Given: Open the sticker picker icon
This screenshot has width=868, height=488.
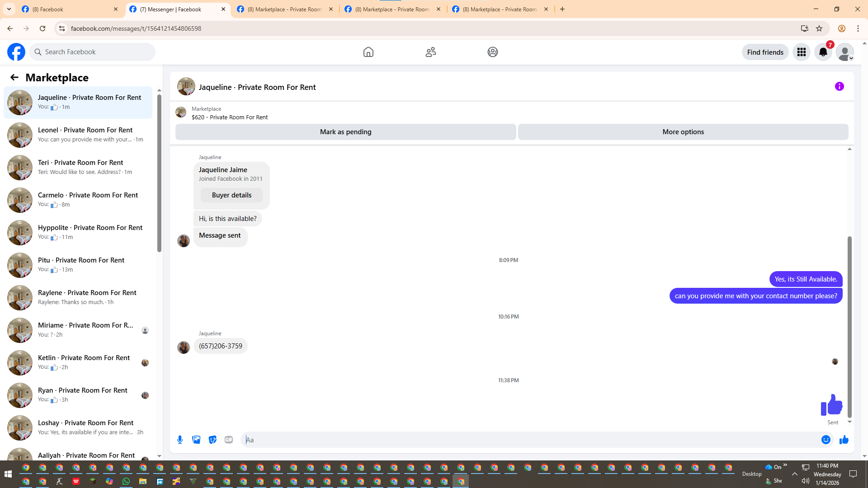Looking at the screenshot, I should point(212,440).
